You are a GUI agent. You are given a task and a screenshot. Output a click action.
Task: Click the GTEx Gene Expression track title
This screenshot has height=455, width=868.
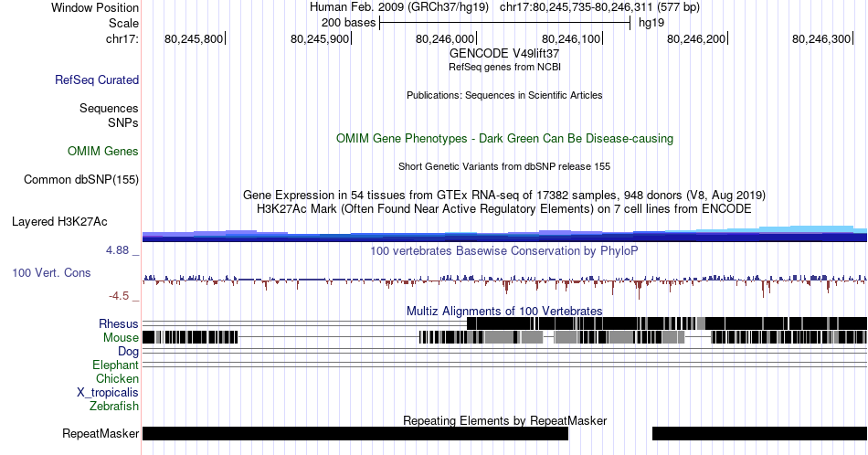click(x=504, y=195)
